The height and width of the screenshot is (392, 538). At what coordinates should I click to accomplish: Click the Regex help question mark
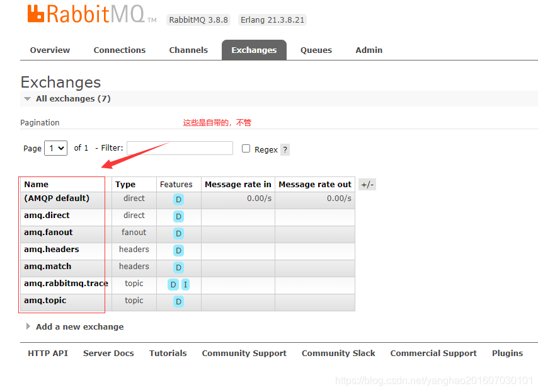coord(285,149)
